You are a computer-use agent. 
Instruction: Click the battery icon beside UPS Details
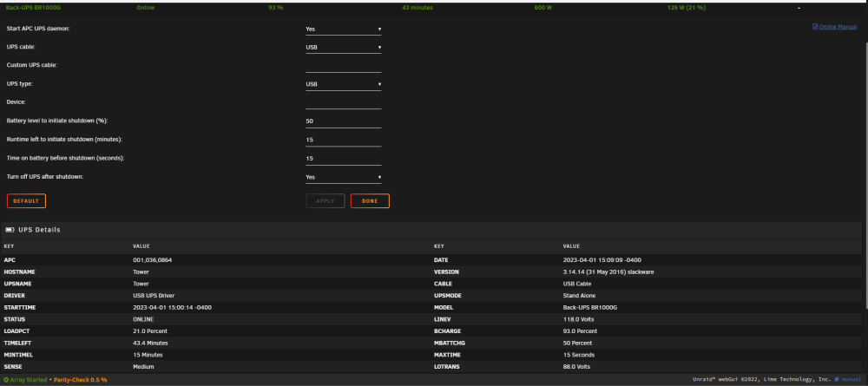click(x=10, y=230)
